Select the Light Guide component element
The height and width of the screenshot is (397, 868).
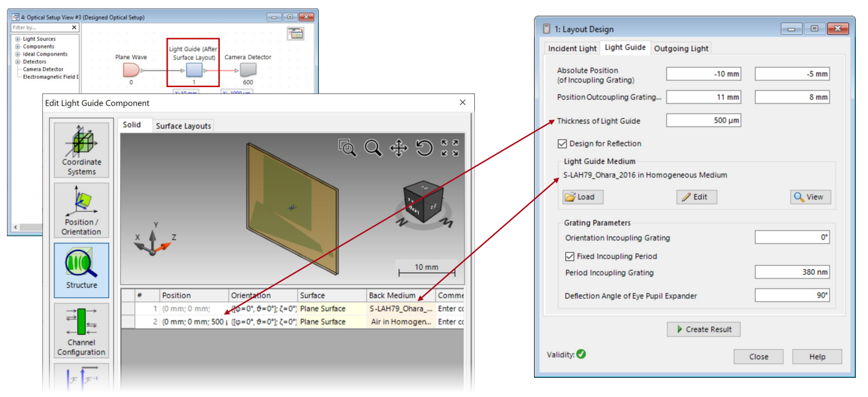[x=194, y=71]
